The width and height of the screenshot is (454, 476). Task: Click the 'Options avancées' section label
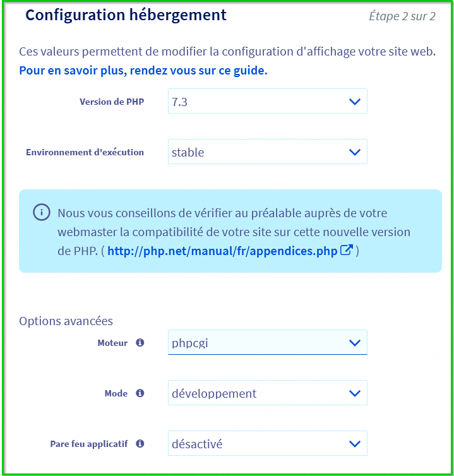tap(66, 321)
